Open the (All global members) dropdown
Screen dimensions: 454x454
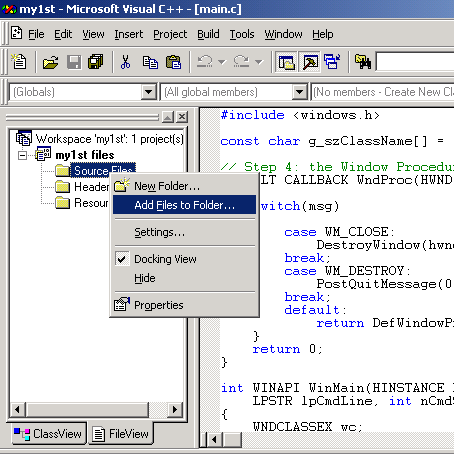[300, 92]
